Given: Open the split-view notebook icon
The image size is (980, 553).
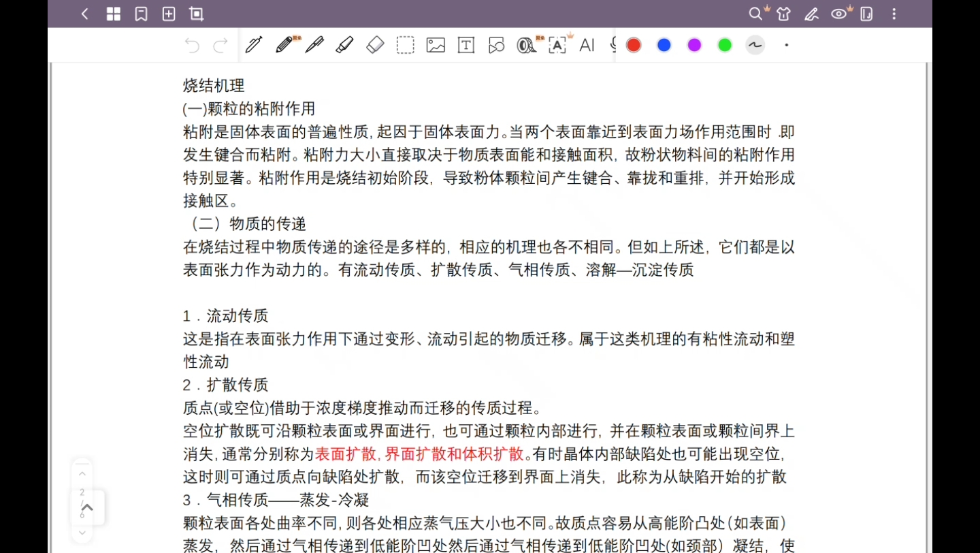Looking at the screenshot, I should pyautogui.click(x=866, y=14).
